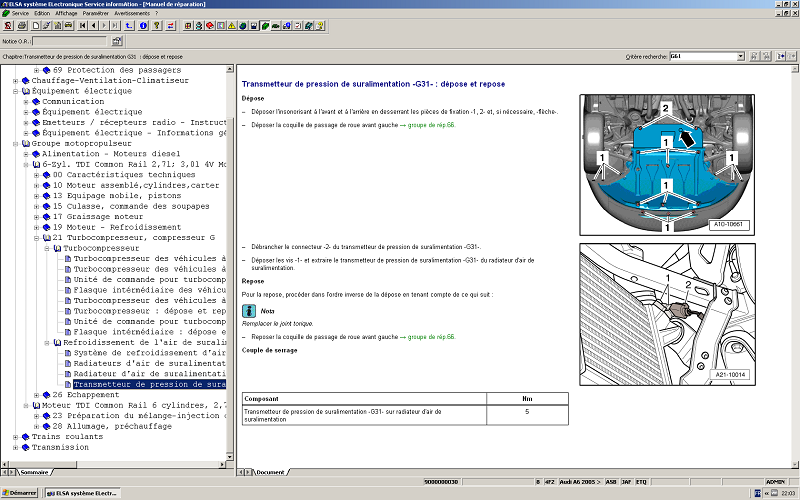Screen dimensions: 800x500
Task: Click the last toolbar icon with question mark
Action: (320, 26)
